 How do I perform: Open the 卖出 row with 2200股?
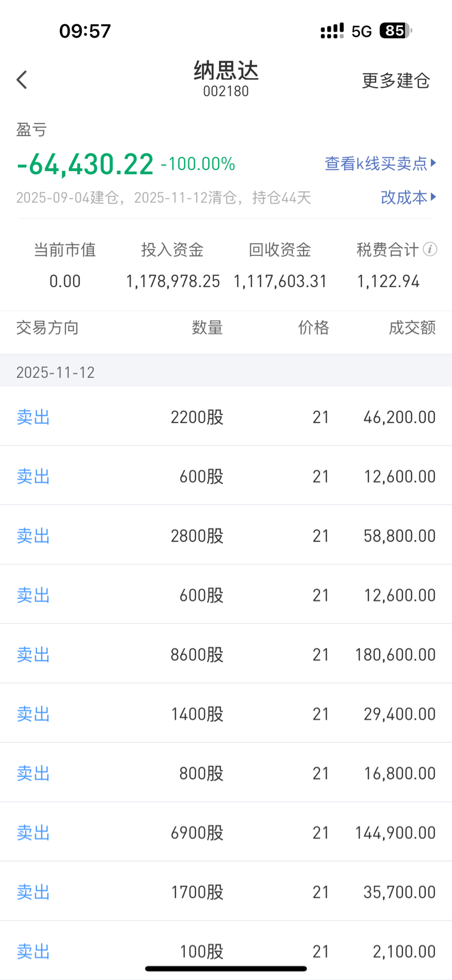coord(226,417)
